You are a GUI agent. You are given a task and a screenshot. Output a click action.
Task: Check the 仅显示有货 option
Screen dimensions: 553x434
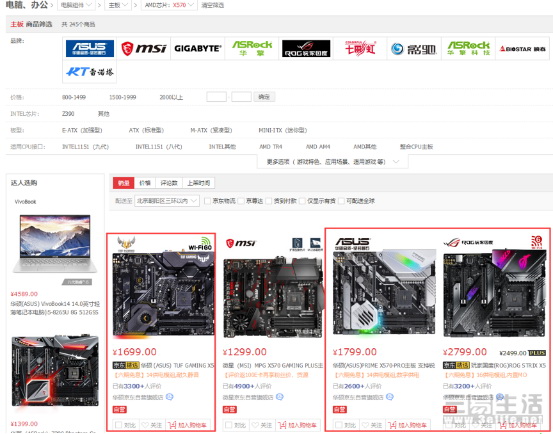pyautogui.click(x=302, y=201)
